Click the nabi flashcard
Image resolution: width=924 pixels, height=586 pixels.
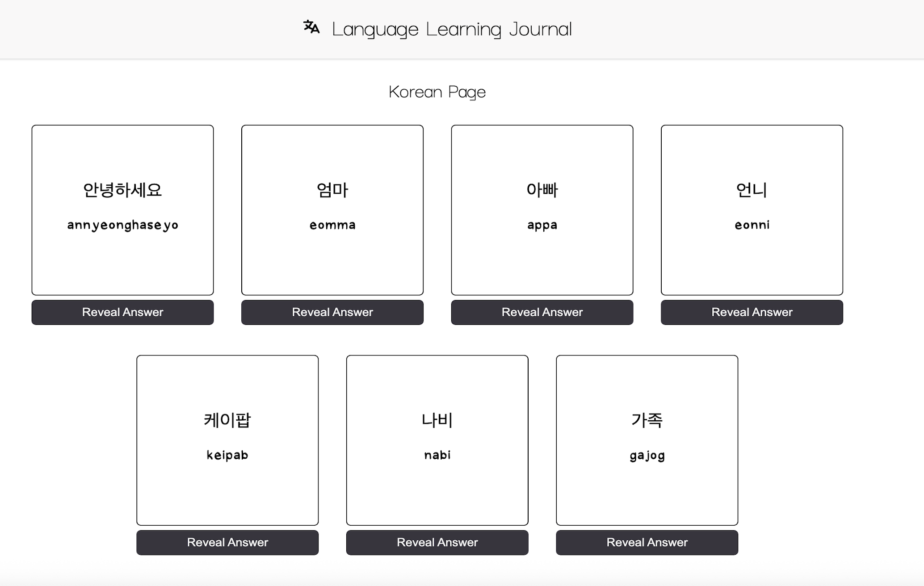click(x=437, y=440)
